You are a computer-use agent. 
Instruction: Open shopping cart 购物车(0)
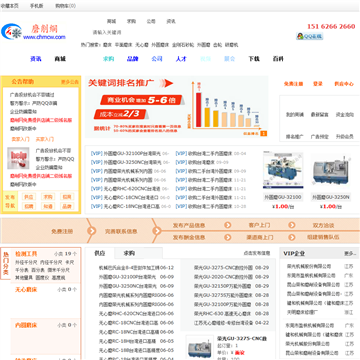click(x=65, y=6)
